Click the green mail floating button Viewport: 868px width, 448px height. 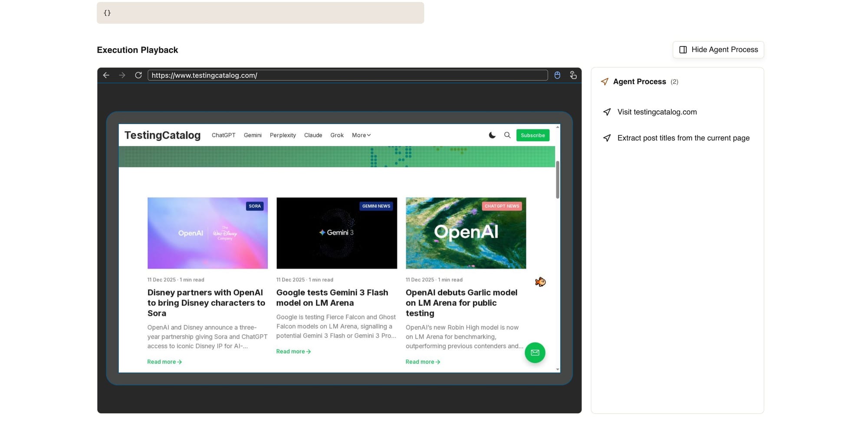(535, 352)
